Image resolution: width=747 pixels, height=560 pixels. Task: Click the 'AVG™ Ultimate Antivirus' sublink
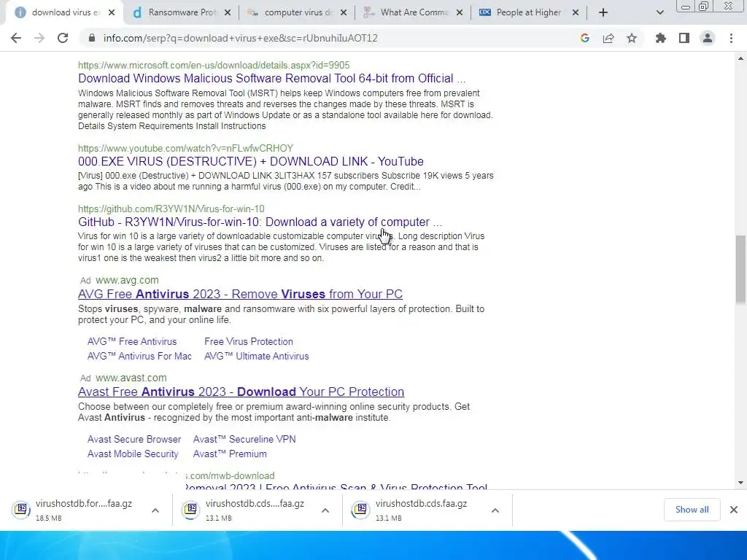pyautogui.click(x=256, y=356)
